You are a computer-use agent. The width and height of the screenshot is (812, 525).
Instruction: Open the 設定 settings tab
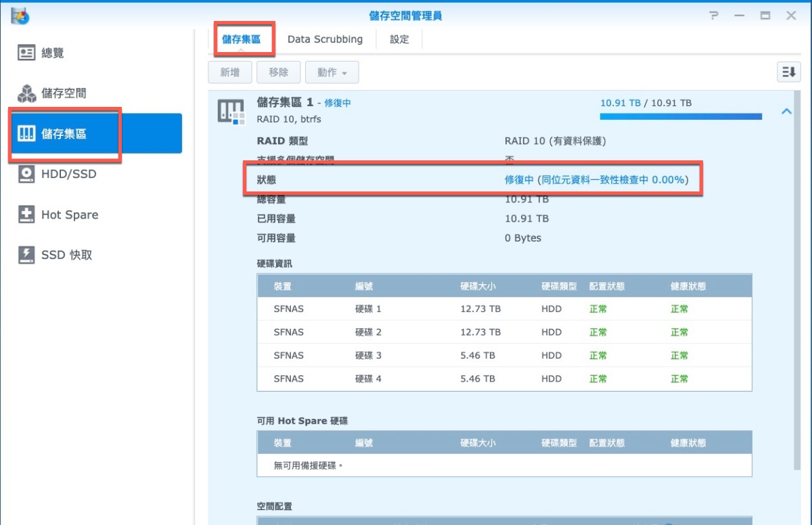click(x=399, y=39)
